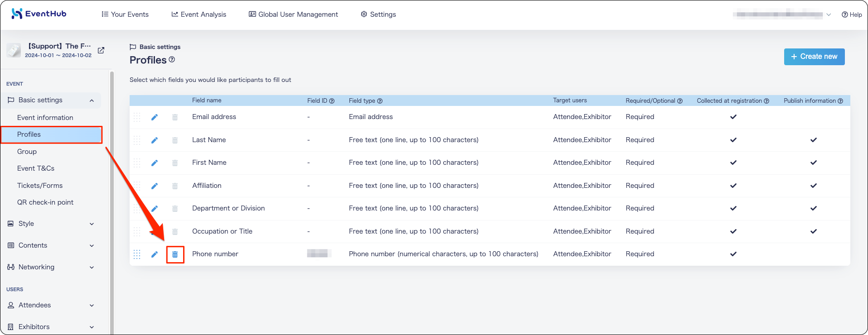The width and height of the screenshot is (868, 335).
Task: Show Required/Optional help tooltip icon
Action: [x=680, y=101]
